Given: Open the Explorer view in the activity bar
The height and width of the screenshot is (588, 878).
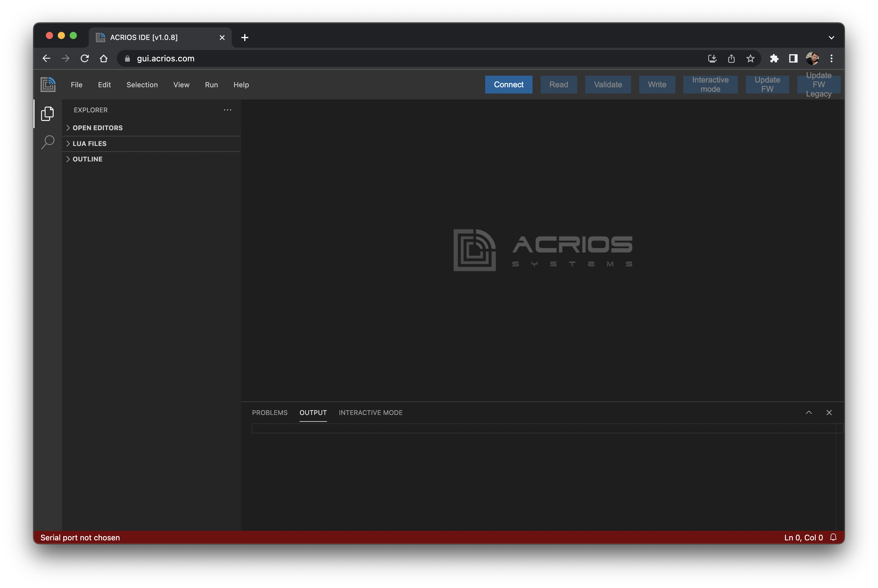Looking at the screenshot, I should tap(47, 113).
